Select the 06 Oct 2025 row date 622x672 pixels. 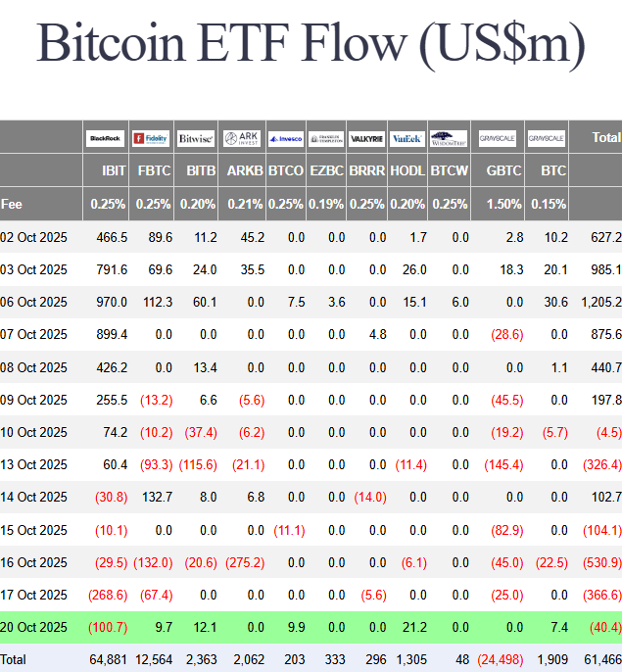click(34, 302)
